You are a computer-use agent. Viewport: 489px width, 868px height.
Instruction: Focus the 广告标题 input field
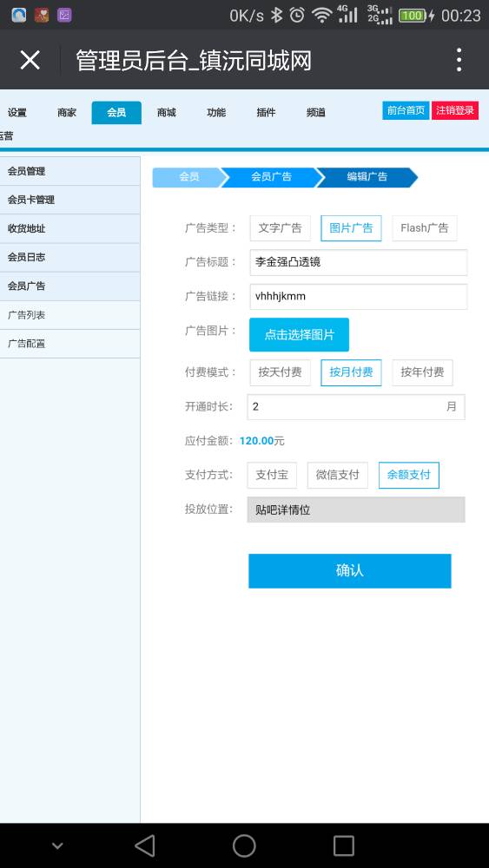tap(359, 262)
